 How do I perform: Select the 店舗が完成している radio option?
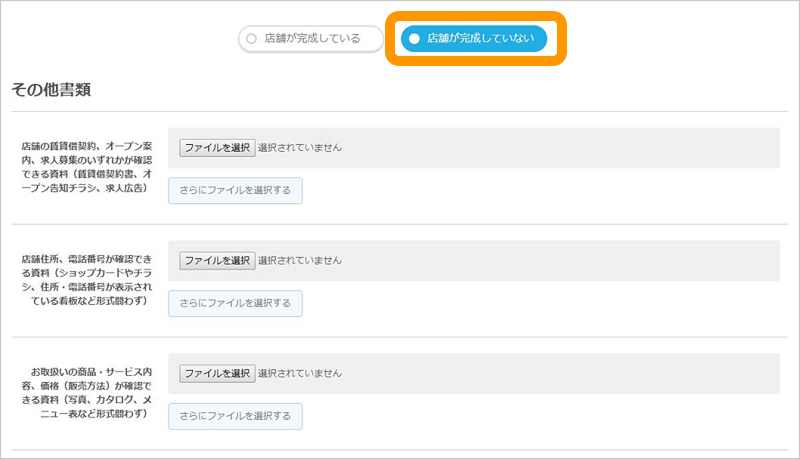point(312,38)
